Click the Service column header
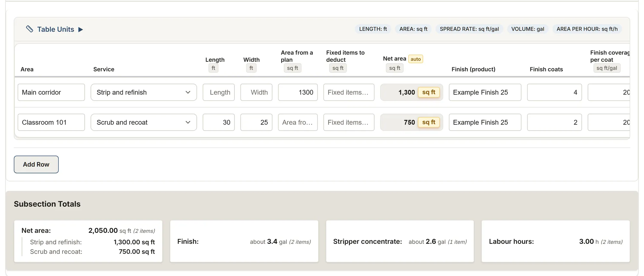 click(104, 69)
